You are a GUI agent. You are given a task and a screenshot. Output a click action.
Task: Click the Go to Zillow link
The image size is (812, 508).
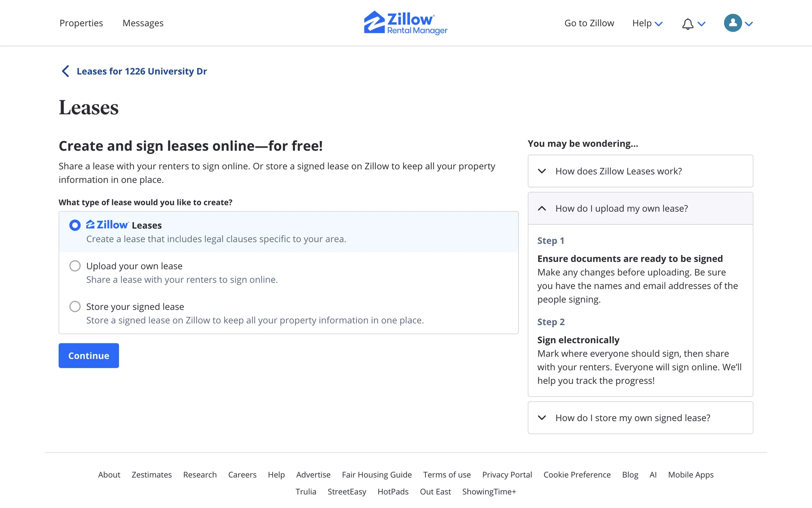click(x=589, y=23)
